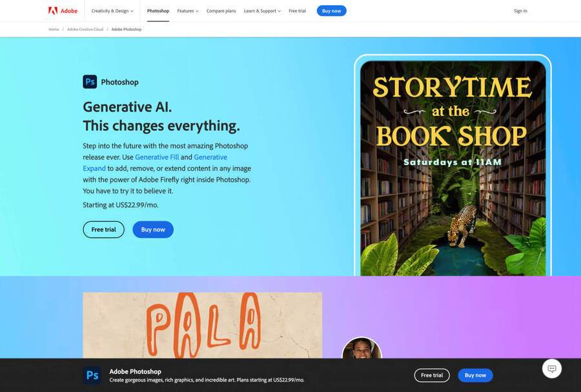
Task: Click Buy now in bottom sticky bar
Action: click(x=475, y=375)
